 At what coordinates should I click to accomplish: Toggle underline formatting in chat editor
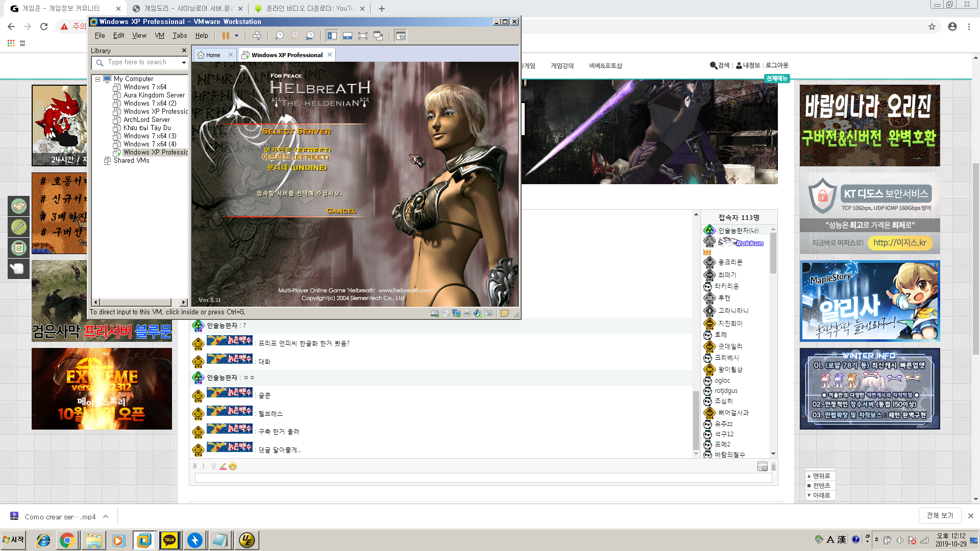tap(213, 466)
